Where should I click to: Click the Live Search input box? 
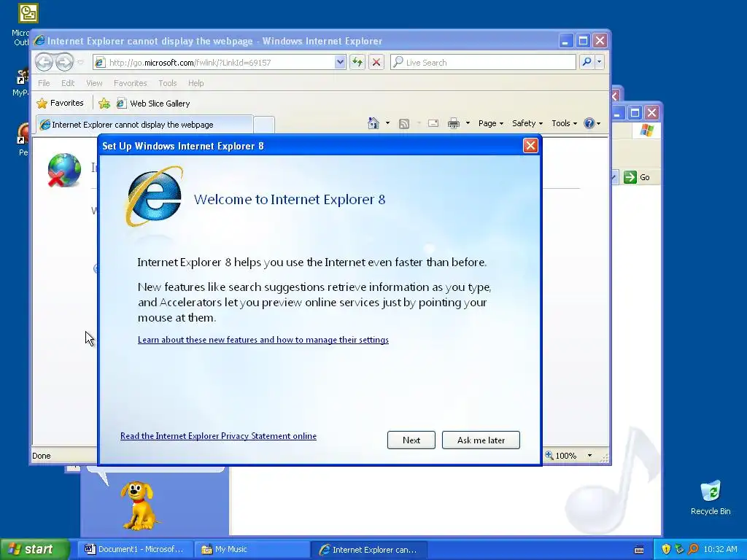tap(483, 63)
